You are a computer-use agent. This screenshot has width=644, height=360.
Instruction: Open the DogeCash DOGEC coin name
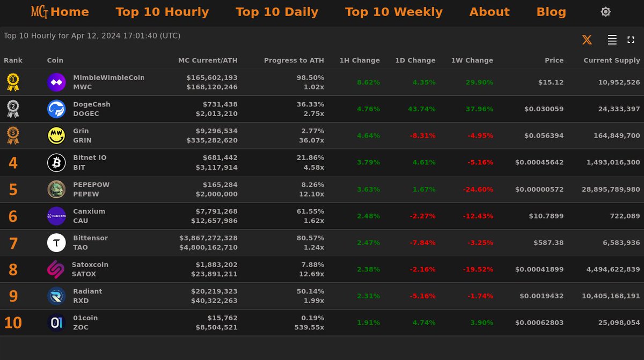point(92,109)
